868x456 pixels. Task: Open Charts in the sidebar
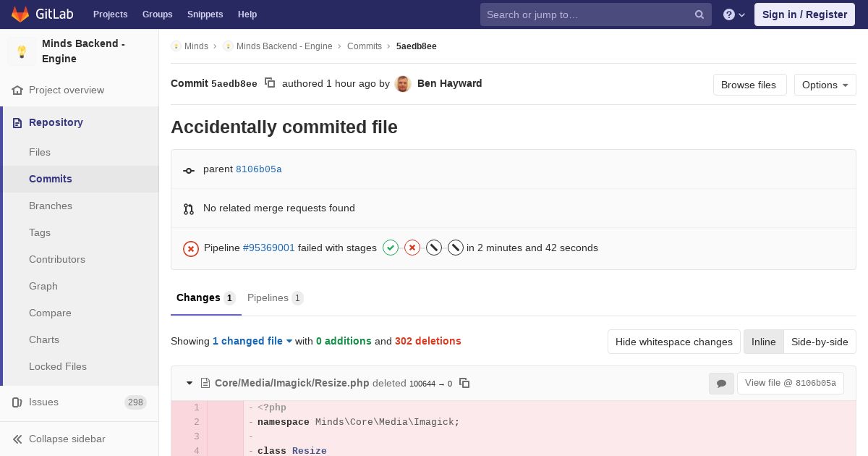(44, 339)
